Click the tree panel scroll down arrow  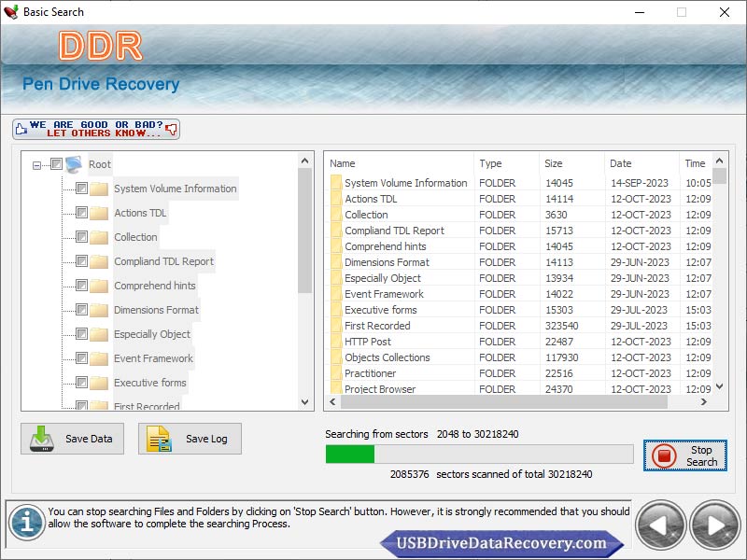point(305,402)
